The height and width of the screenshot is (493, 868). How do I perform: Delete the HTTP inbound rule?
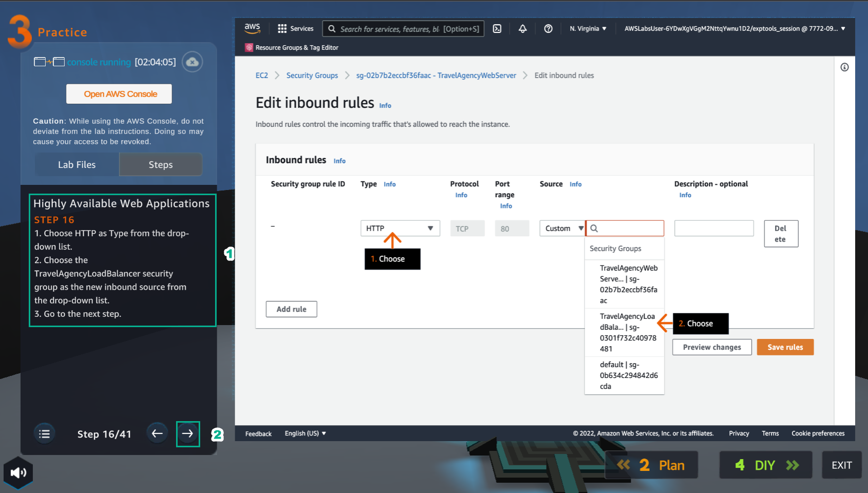[781, 234]
